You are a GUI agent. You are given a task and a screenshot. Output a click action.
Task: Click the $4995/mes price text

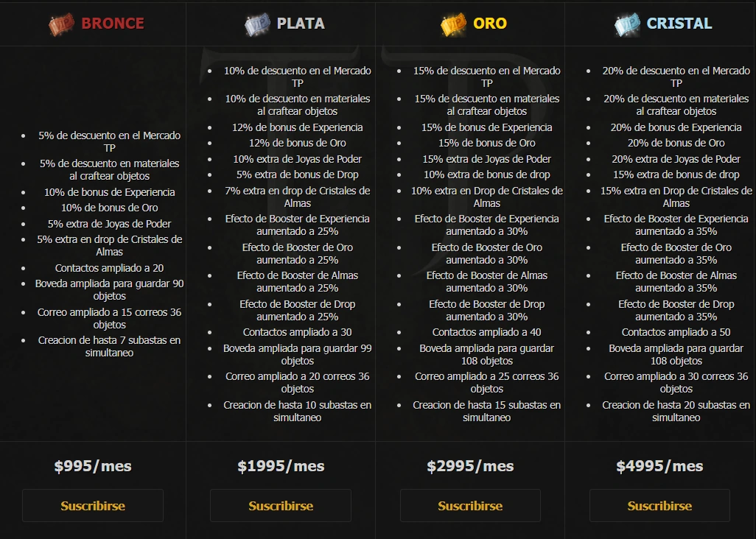tap(659, 466)
